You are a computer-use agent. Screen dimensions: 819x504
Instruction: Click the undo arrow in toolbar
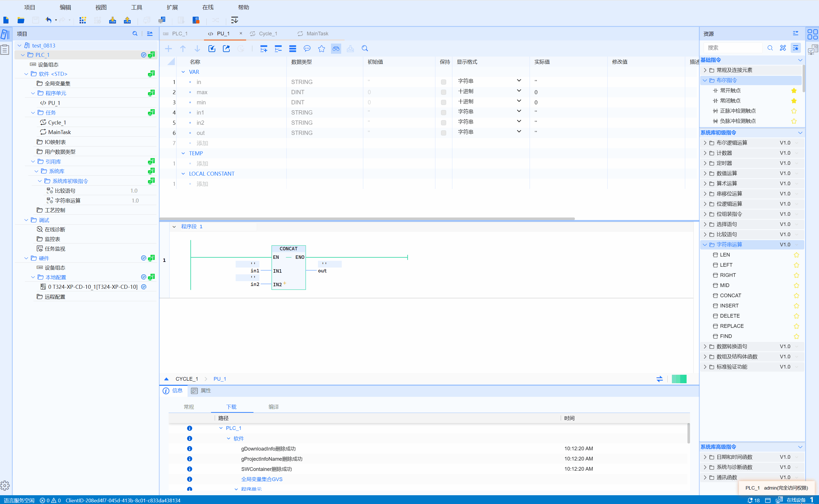[x=49, y=20]
